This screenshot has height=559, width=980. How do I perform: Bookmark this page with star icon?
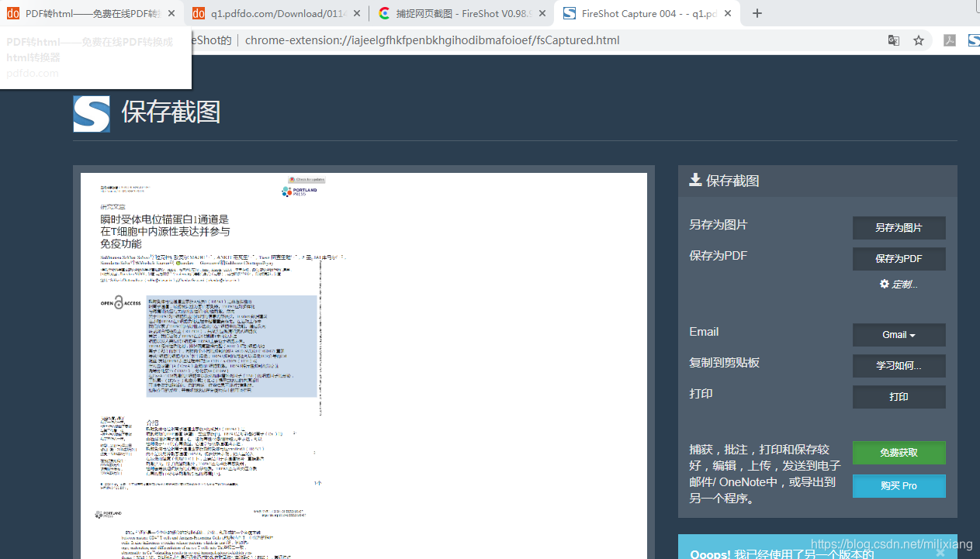[x=919, y=40]
